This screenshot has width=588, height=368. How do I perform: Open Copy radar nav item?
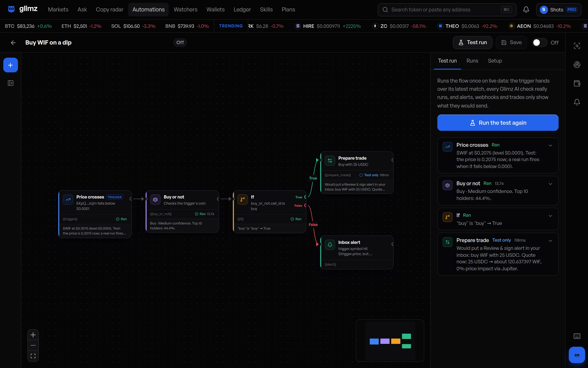point(109,9)
